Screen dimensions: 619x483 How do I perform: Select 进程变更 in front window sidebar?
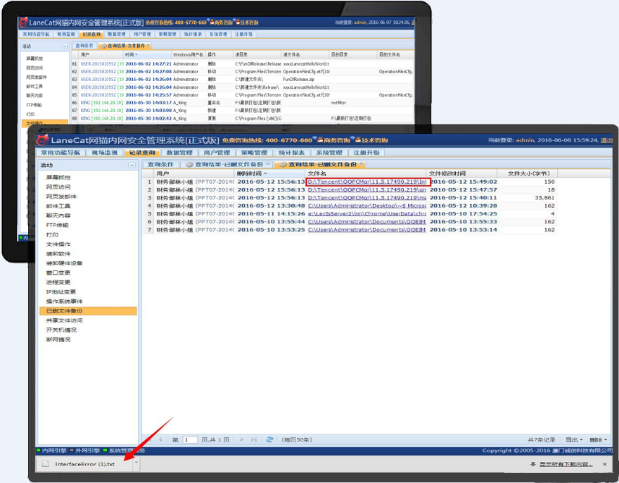pos(58,282)
